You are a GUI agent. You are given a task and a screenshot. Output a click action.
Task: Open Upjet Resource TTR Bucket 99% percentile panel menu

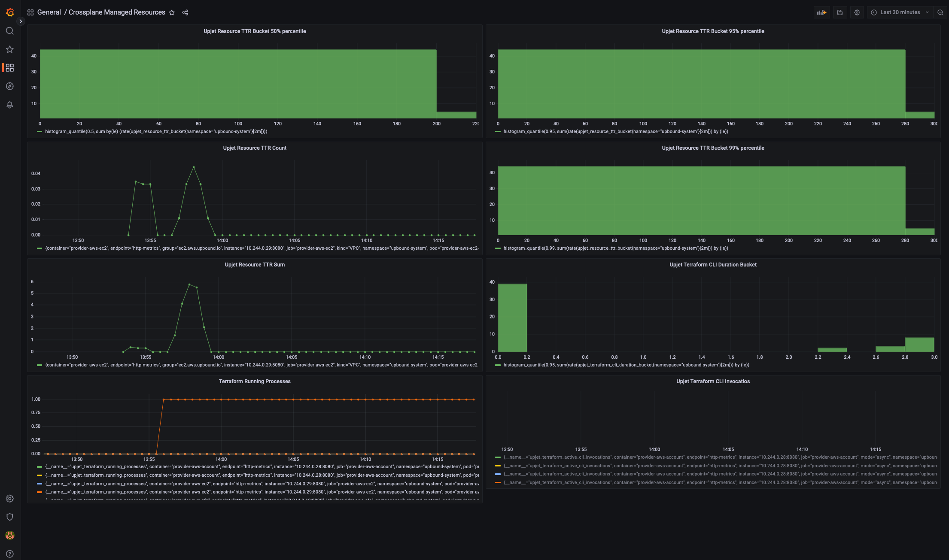coord(713,148)
